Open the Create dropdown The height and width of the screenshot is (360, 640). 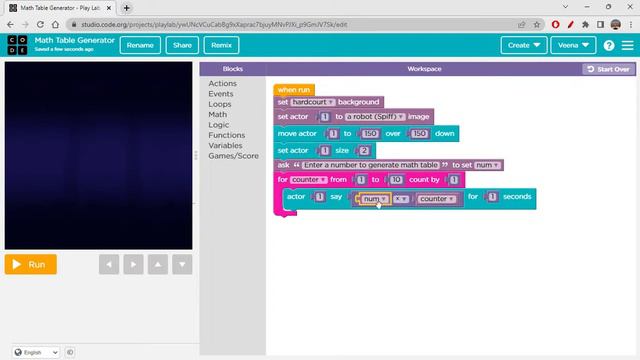pos(524,45)
